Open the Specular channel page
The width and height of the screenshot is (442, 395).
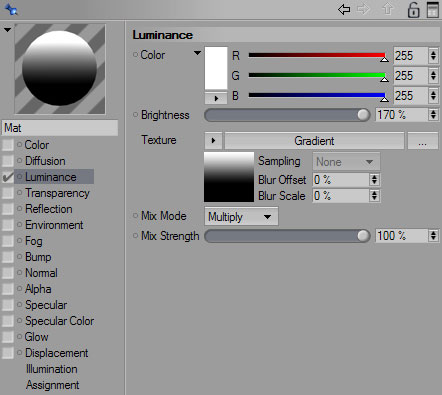(46, 305)
